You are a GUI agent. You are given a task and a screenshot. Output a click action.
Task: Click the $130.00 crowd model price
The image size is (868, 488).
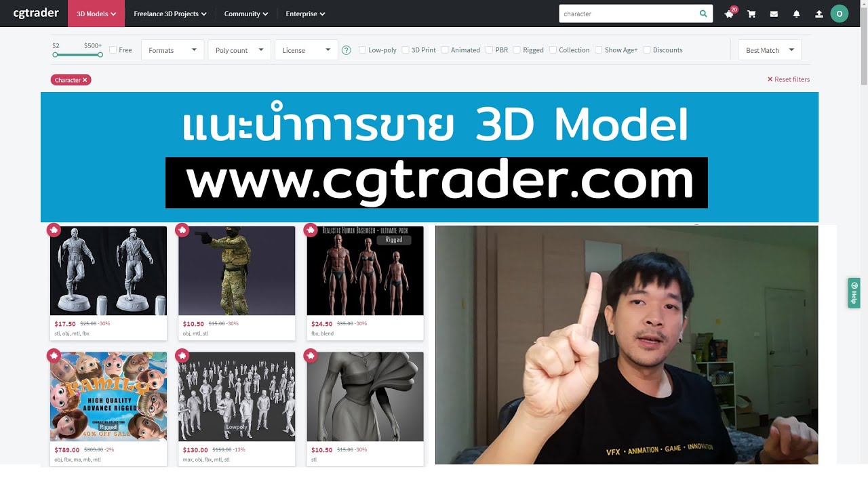pyautogui.click(x=195, y=450)
